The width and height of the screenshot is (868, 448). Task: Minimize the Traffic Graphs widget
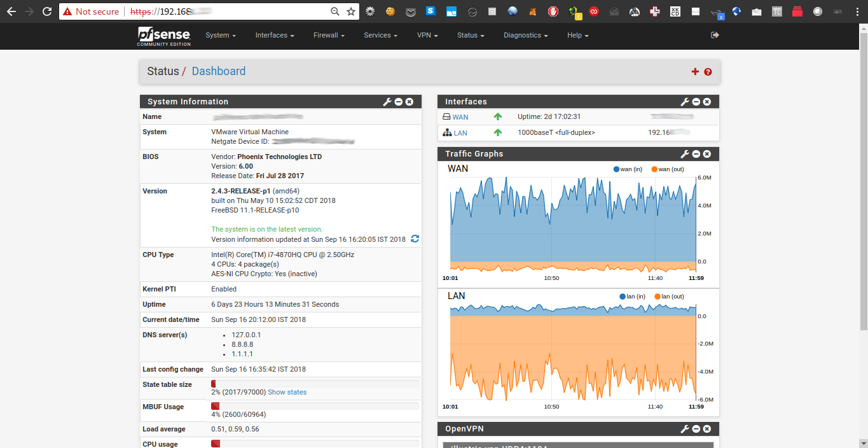[x=696, y=154]
